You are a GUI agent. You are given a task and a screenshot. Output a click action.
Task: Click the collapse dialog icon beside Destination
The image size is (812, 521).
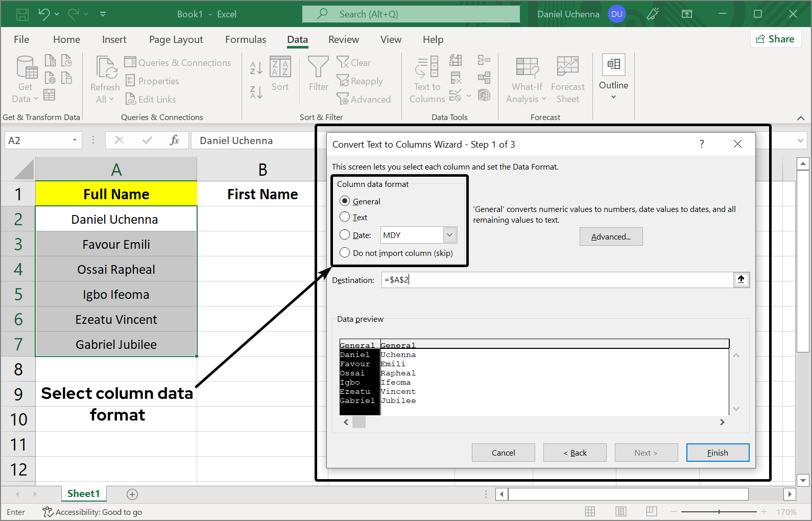pos(741,279)
